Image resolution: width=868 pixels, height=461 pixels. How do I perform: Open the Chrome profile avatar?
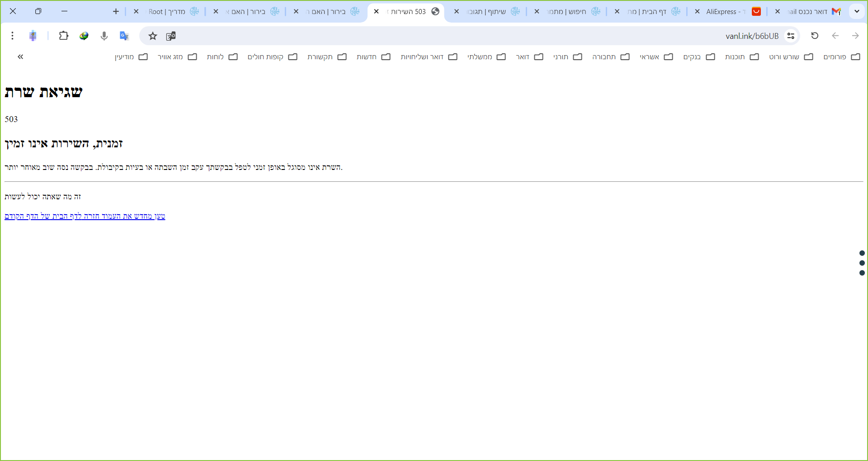pyautogui.click(x=33, y=36)
